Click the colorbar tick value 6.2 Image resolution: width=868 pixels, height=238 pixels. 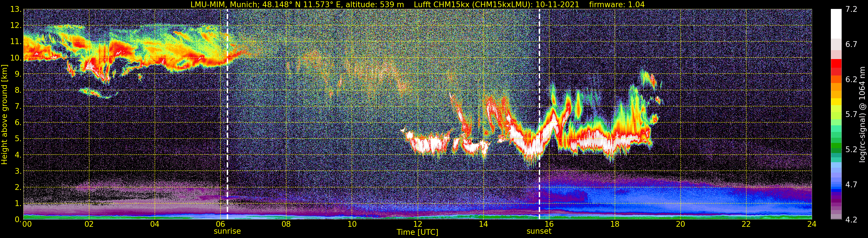851,80
